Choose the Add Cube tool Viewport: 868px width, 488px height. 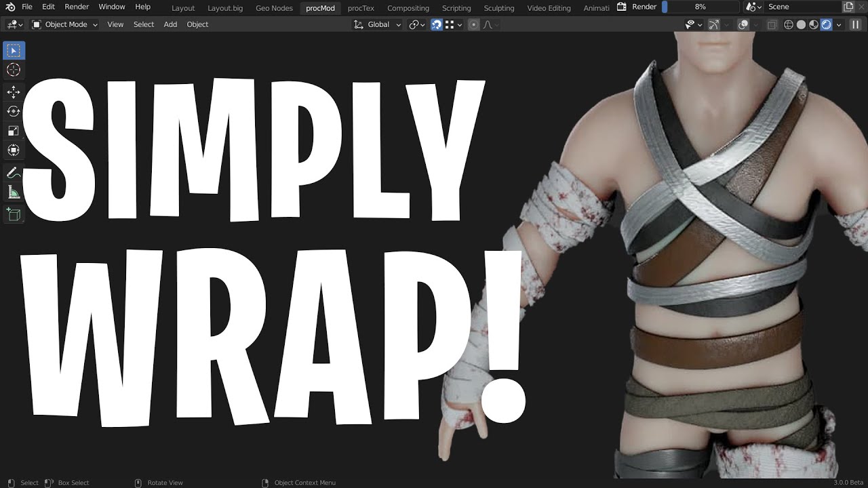(14, 215)
